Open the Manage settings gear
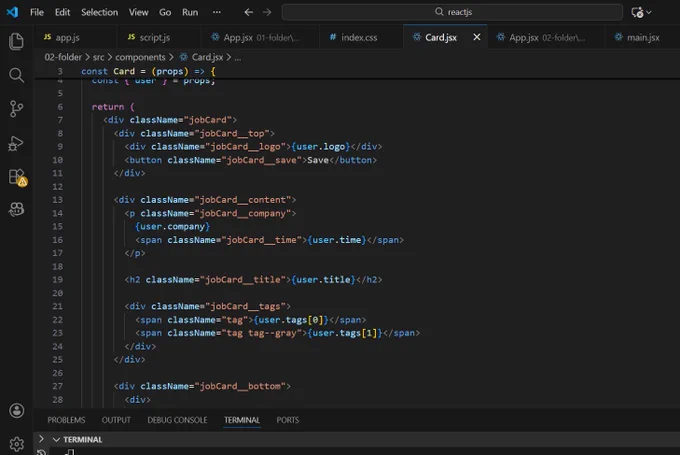 tap(16, 444)
